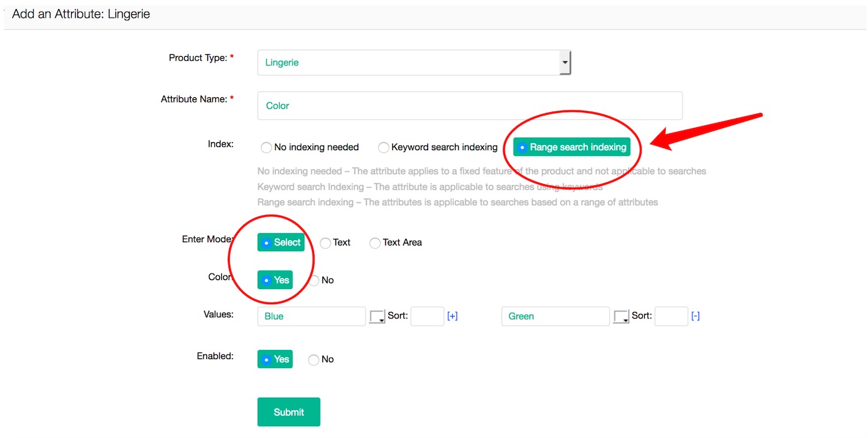The height and width of the screenshot is (438, 868).
Task: Select 'Range search indexing' option
Action: (572, 148)
